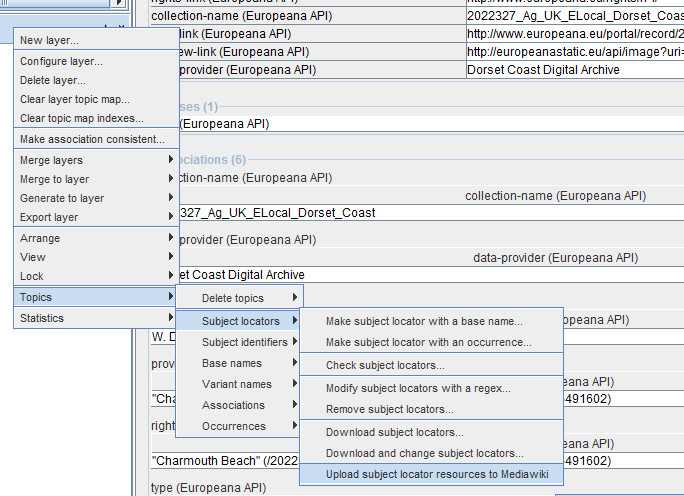
Task: Click Upload subject locator resources to Mediawiki
Action: click(x=431, y=474)
